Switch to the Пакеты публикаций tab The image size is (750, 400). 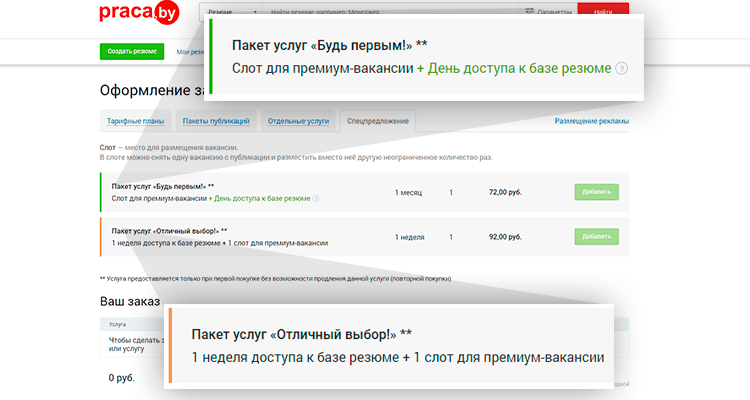pos(215,122)
